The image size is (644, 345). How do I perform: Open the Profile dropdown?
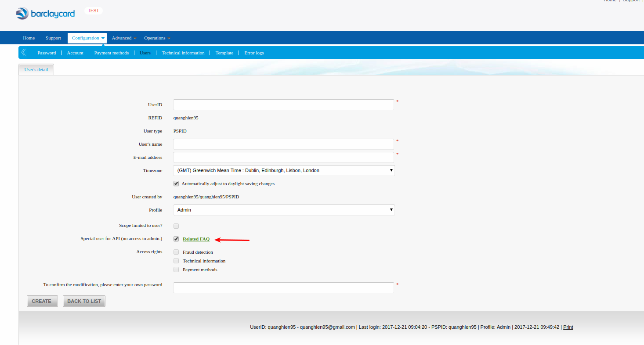pos(284,210)
